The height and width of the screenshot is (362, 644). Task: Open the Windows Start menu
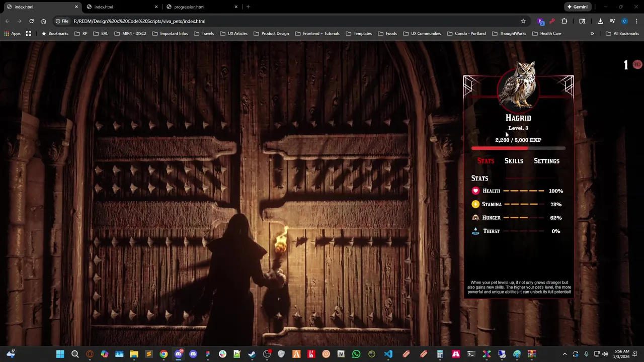tap(60, 354)
